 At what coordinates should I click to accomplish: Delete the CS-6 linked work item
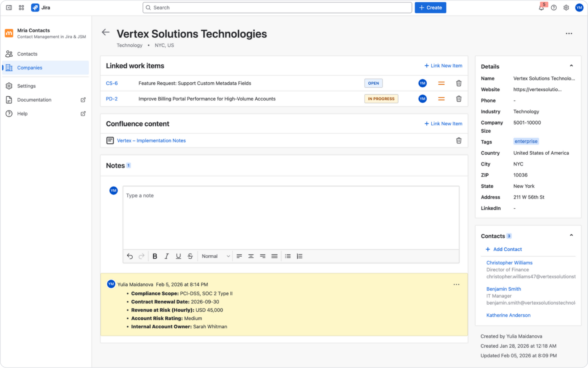459,83
